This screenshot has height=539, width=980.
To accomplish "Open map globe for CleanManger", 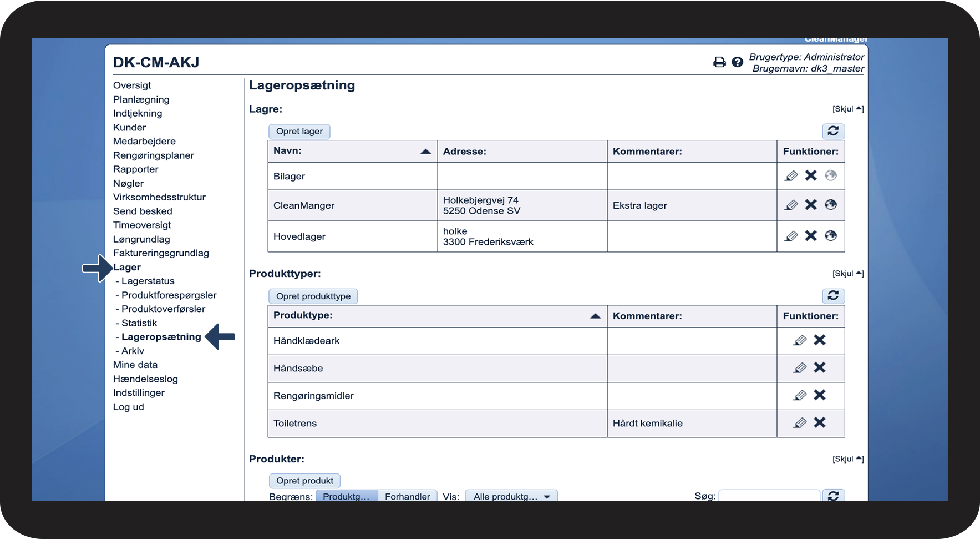I will click(x=830, y=205).
